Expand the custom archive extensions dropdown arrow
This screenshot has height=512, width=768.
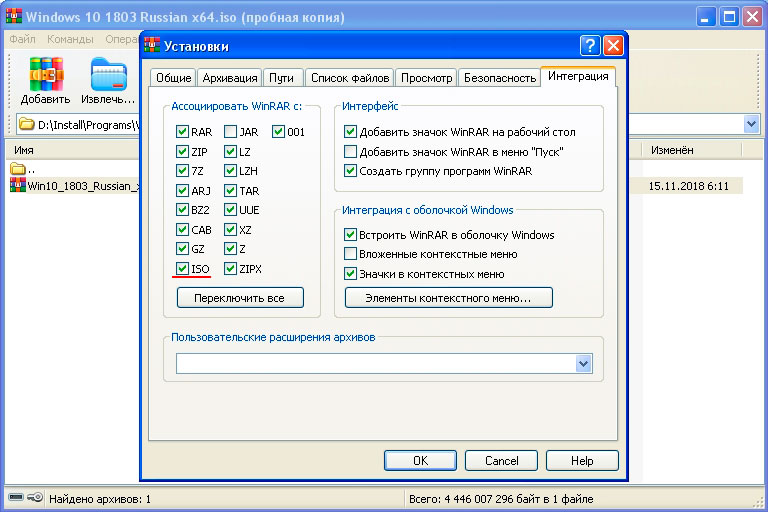pyautogui.click(x=583, y=364)
